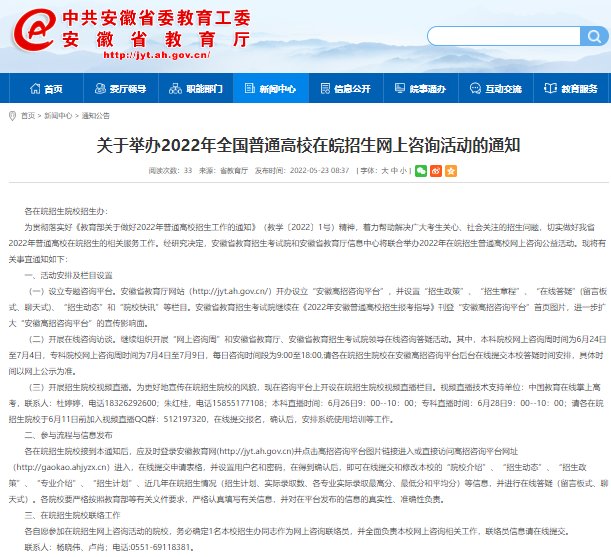Share the article via green WeChat icon
The height and width of the screenshot is (557, 611).
tap(421, 171)
